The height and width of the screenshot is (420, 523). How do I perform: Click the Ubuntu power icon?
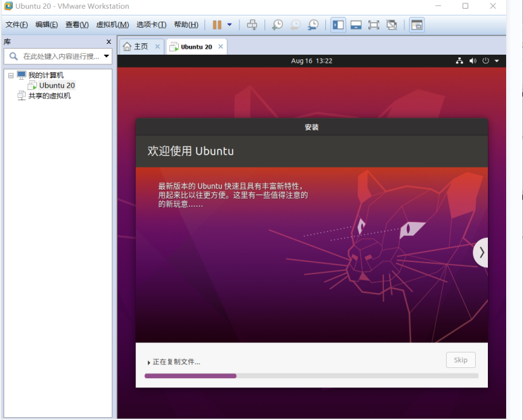pyautogui.click(x=486, y=61)
